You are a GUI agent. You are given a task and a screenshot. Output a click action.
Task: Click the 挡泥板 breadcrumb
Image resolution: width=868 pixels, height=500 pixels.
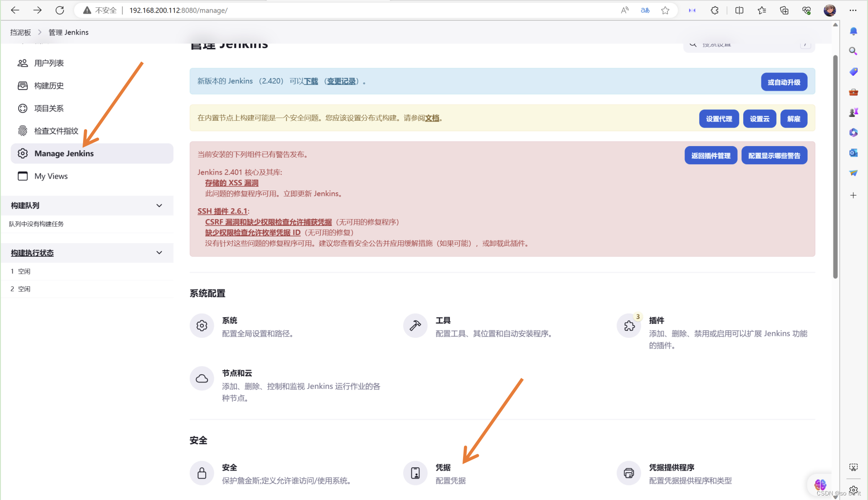click(x=20, y=32)
